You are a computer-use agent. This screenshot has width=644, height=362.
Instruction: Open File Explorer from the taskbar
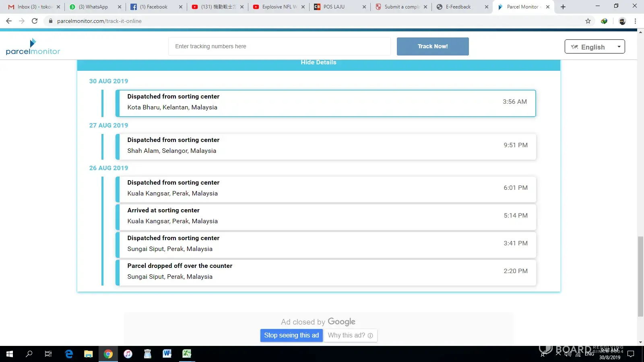point(89,354)
